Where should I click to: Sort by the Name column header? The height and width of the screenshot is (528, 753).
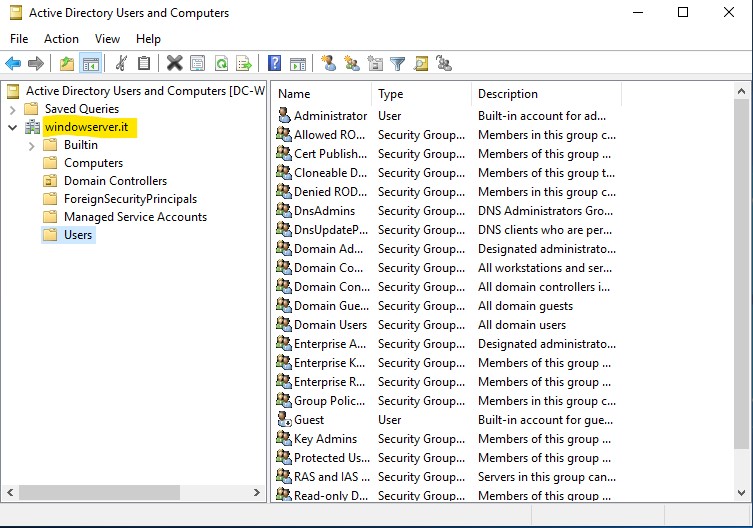pyautogui.click(x=322, y=94)
